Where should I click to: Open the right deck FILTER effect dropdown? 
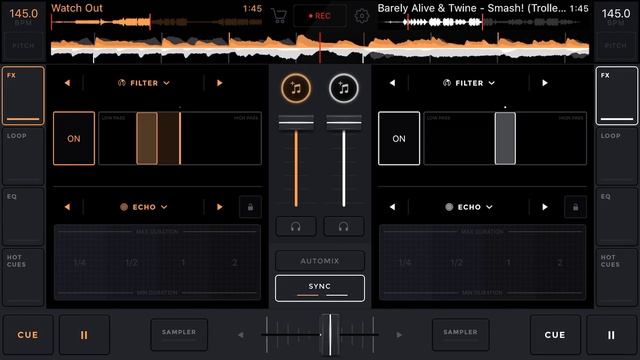469,83
